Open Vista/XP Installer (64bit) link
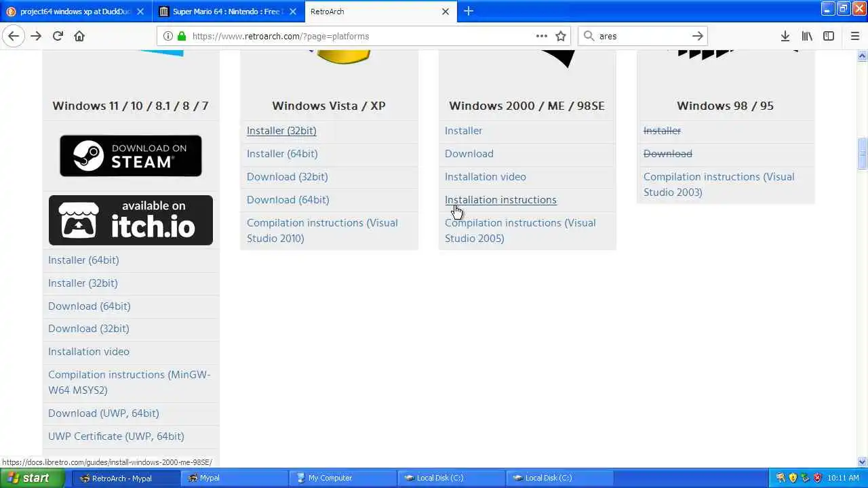 (x=282, y=154)
